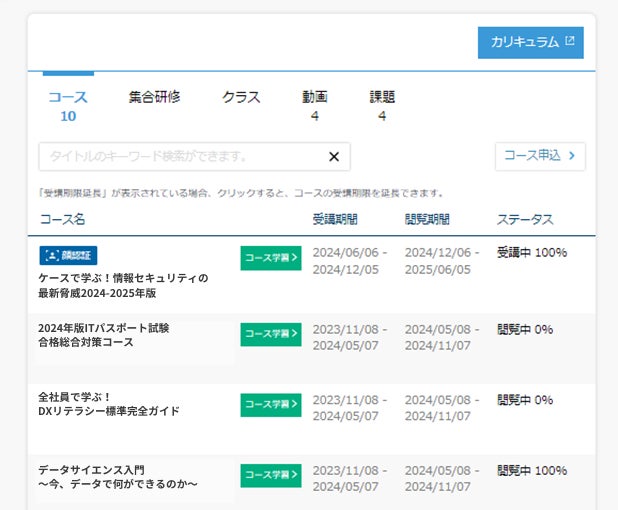This screenshot has height=510, width=618.
Task: Click the clear X icon in search box
Action: (334, 156)
